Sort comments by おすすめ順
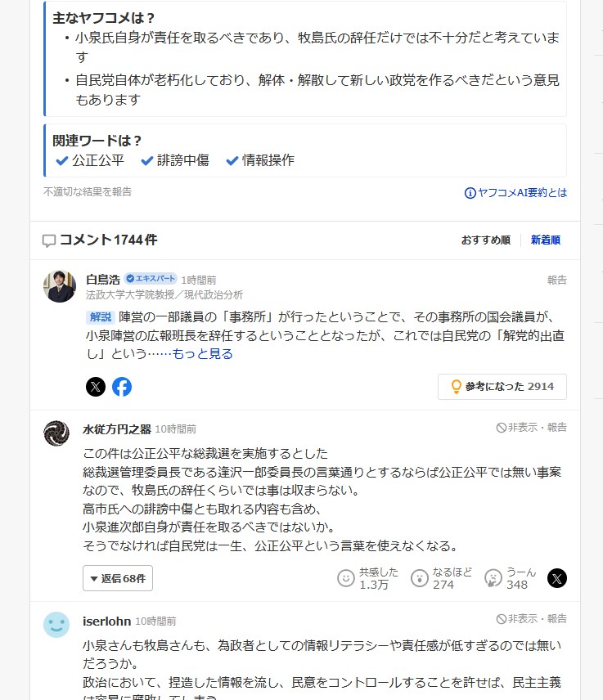 click(485, 240)
